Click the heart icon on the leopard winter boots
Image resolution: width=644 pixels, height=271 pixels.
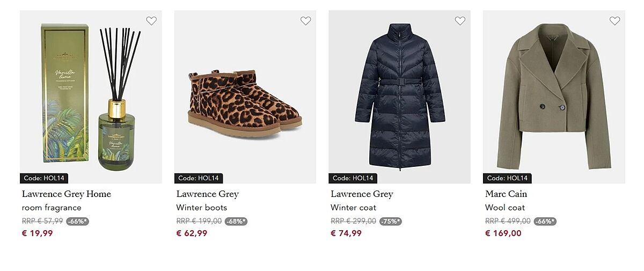point(305,21)
